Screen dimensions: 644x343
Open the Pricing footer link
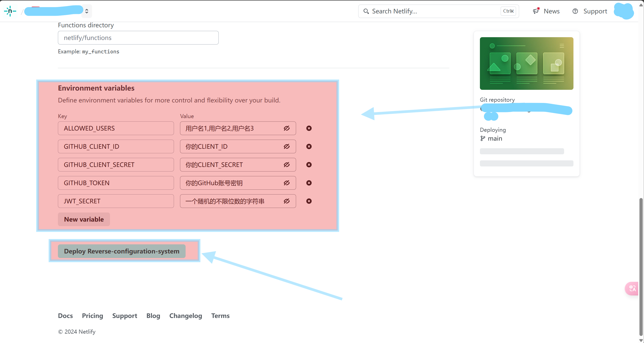[92, 316]
